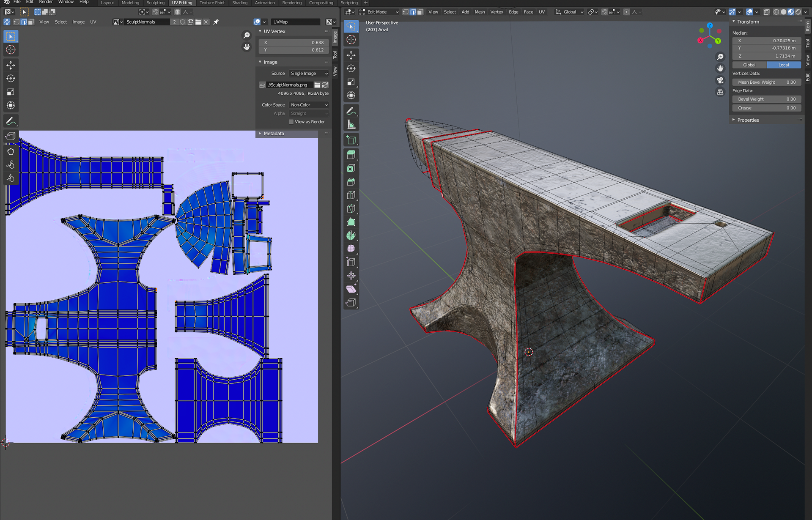The width and height of the screenshot is (812, 520).
Task: Select the UV Rip Region tool
Action: [x=11, y=136]
